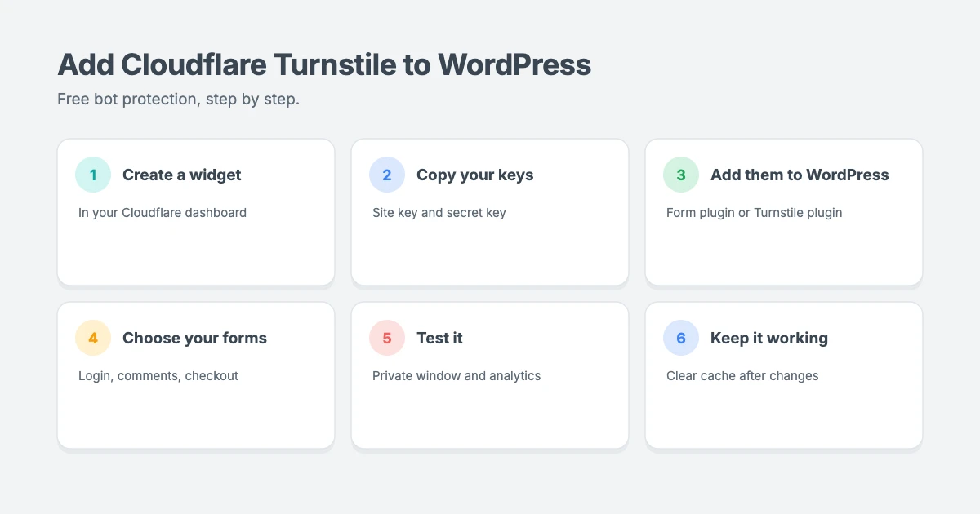The image size is (980, 514).
Task: Click "Site key and secret key" text
Action: [x=439, y=213]
